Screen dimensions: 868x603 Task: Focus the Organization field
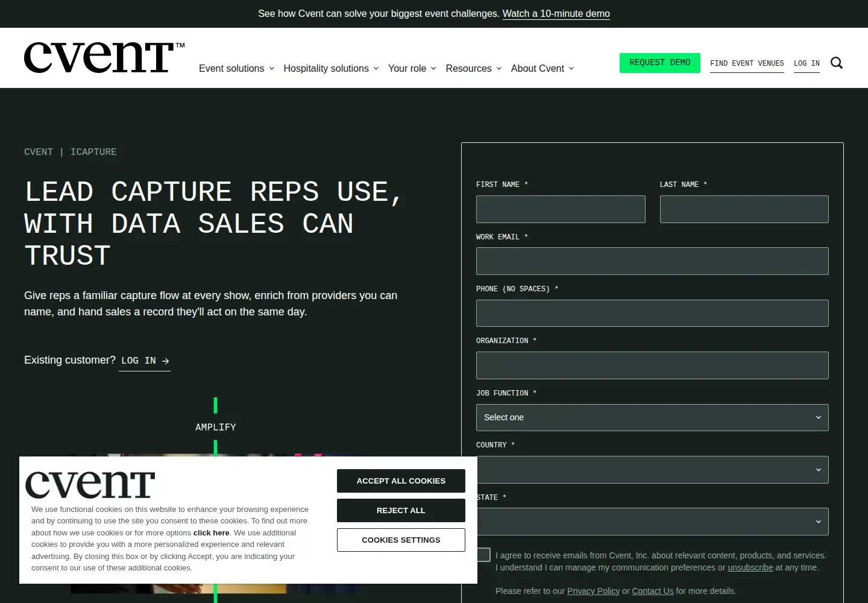pyautogui.click(x=652, y=365)
